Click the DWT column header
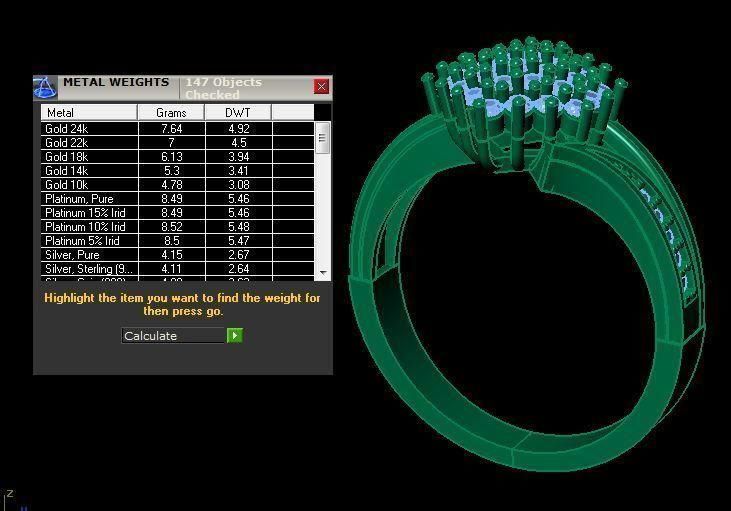Screen dimensions: 731x511 [x=238, y=112]
